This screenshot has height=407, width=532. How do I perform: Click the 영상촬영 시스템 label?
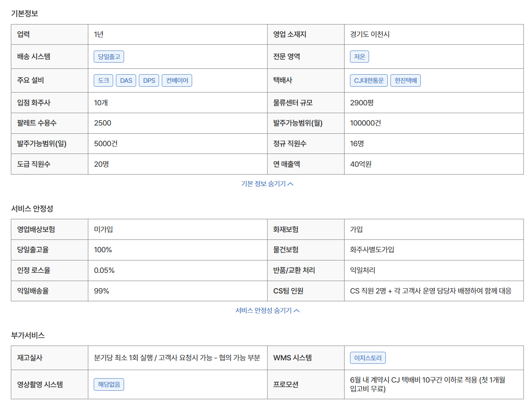point(40,384)
